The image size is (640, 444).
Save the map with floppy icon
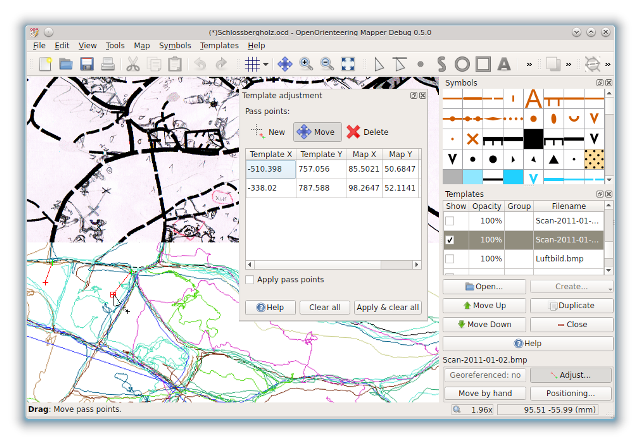(87, 64)
